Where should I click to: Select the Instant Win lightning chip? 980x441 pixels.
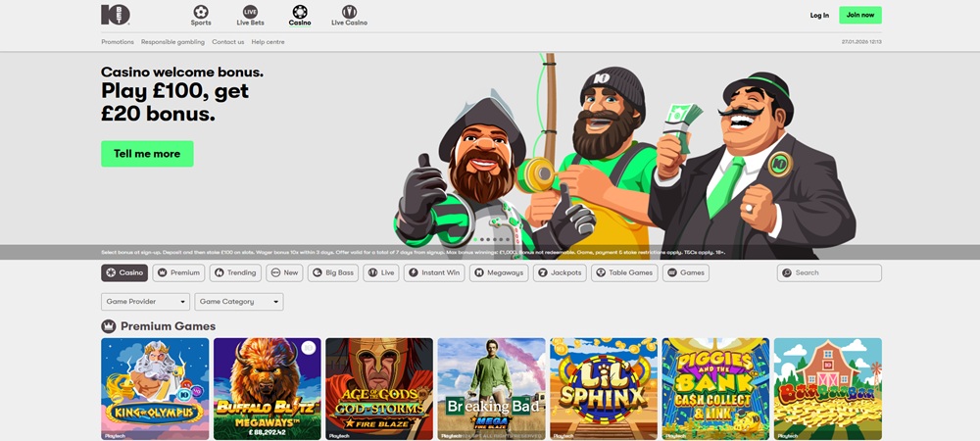click(434, 273)
